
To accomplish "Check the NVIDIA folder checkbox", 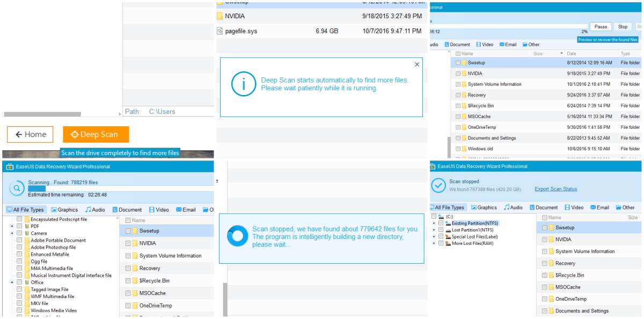I will pyautogui.click(x=544, y=239).
